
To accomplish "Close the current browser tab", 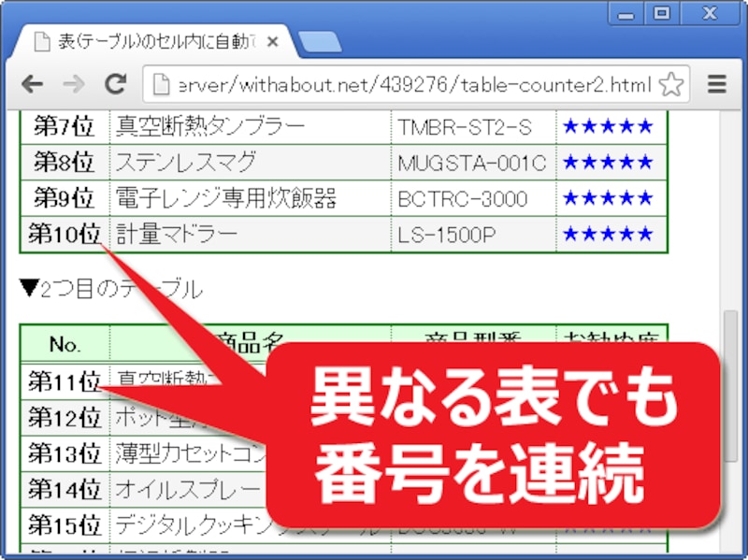I will point(272,42).
